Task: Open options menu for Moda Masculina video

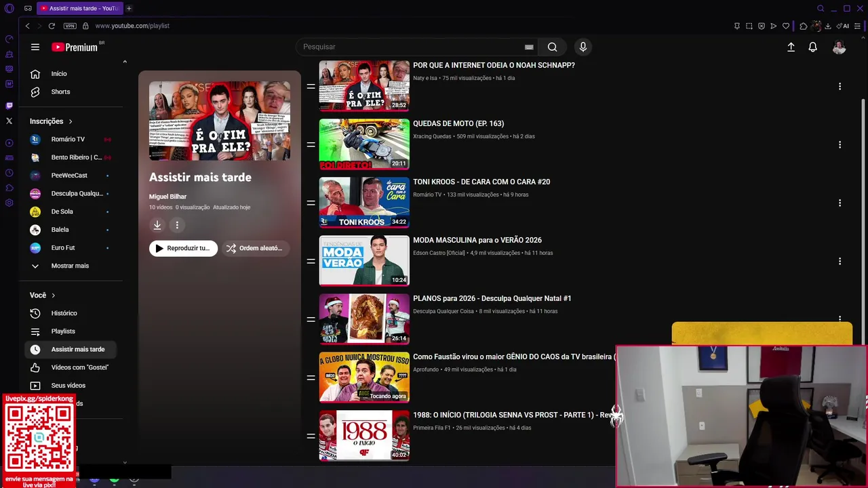Action: tap(840, 261)
